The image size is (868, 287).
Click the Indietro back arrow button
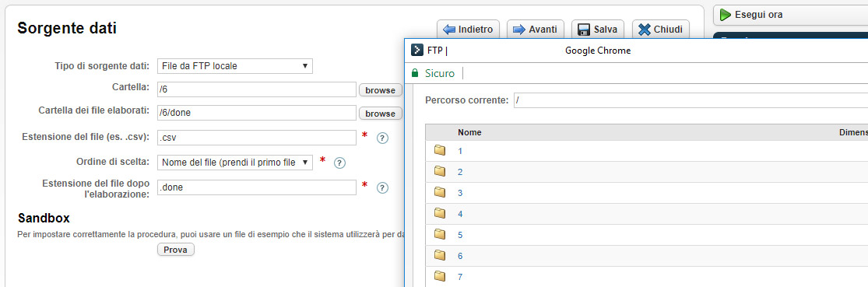(468, 30)
